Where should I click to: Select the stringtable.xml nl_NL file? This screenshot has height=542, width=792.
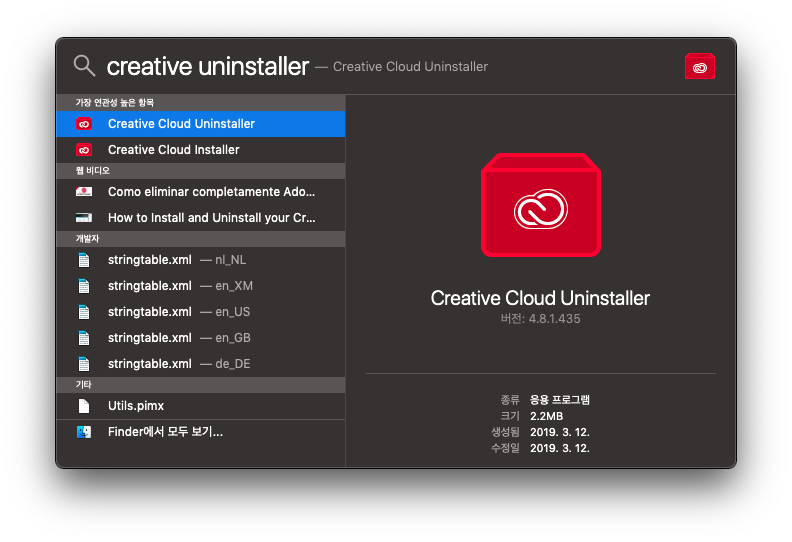pyautogui.click(x=201, y=260)
